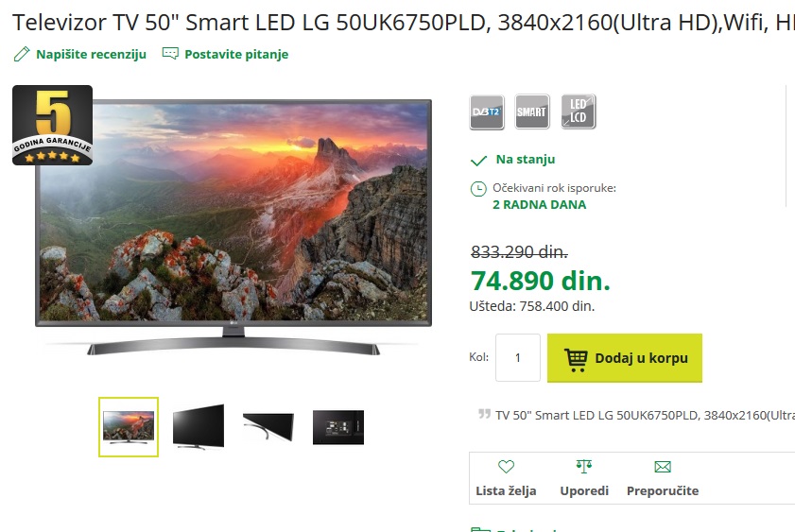
Task: Select the TV back panel thumbnail
Action: [338, 427]
